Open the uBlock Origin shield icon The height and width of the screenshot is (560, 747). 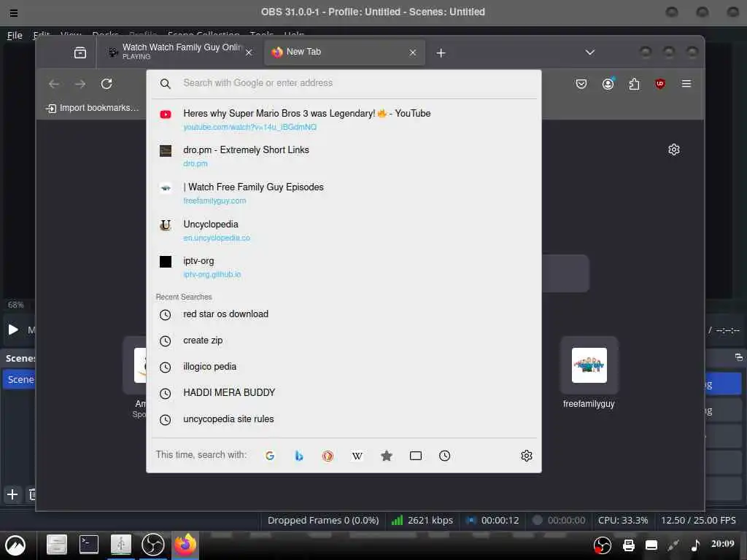[x=659, y=85]
